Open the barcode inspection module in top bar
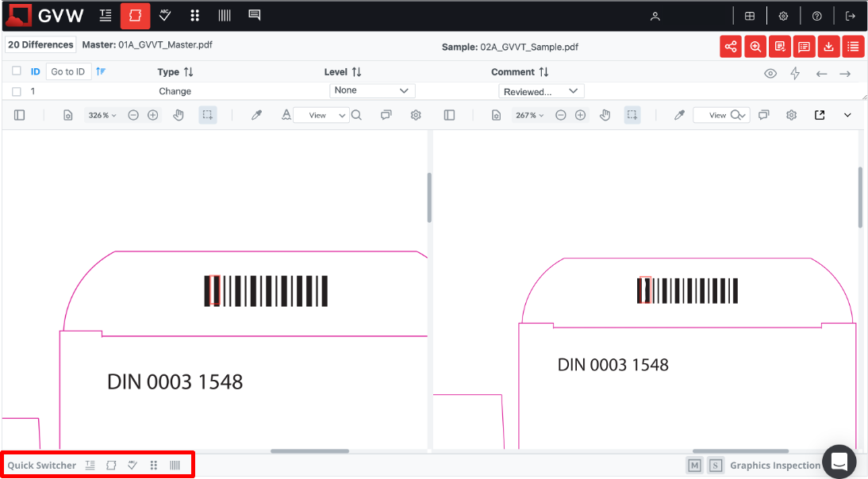Image resolution: width=868 pixels, height=479 pixels. pos(225,16)
